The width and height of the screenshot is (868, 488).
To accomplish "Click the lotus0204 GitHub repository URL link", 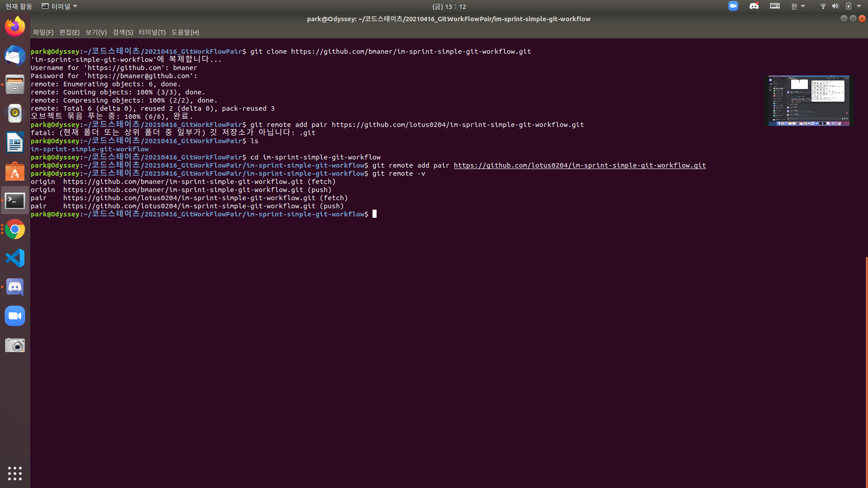I will (x=580, y=165).
